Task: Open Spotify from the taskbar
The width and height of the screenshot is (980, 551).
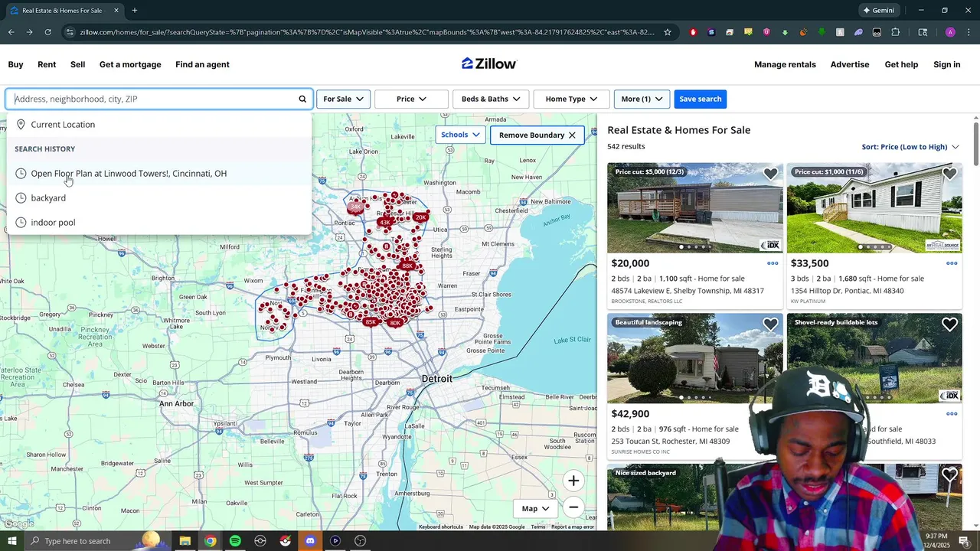Action: [x=235, y=541]
